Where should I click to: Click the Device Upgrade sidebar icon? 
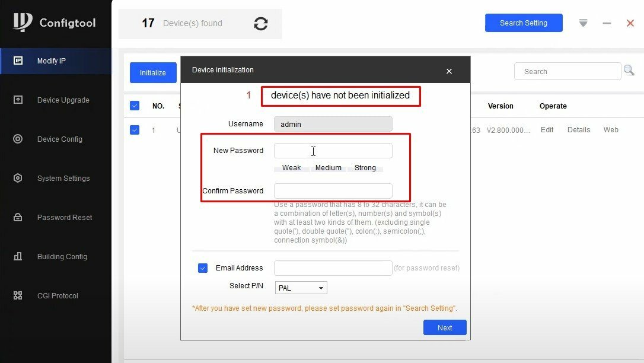(18, 100)
